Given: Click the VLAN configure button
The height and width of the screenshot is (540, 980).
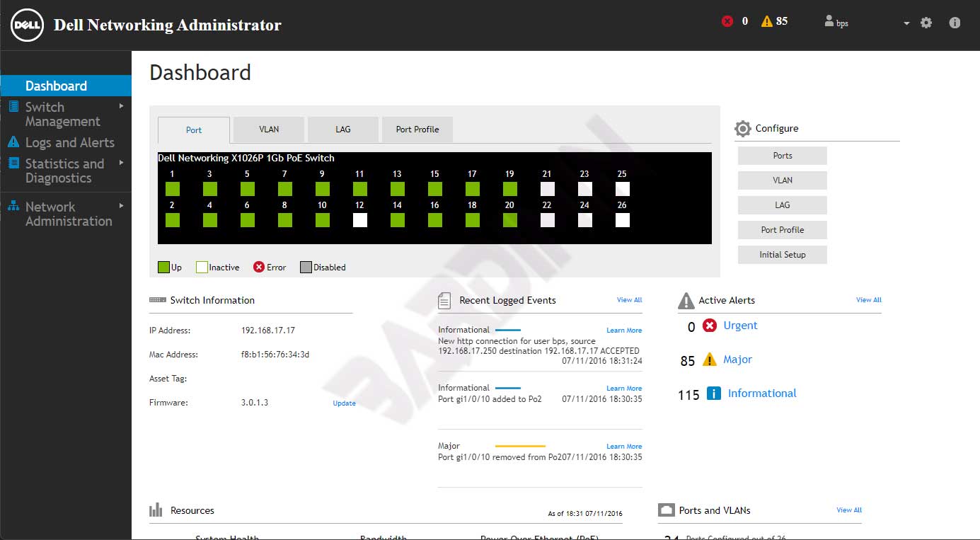Looking at the screenshot, I should 783,180.
